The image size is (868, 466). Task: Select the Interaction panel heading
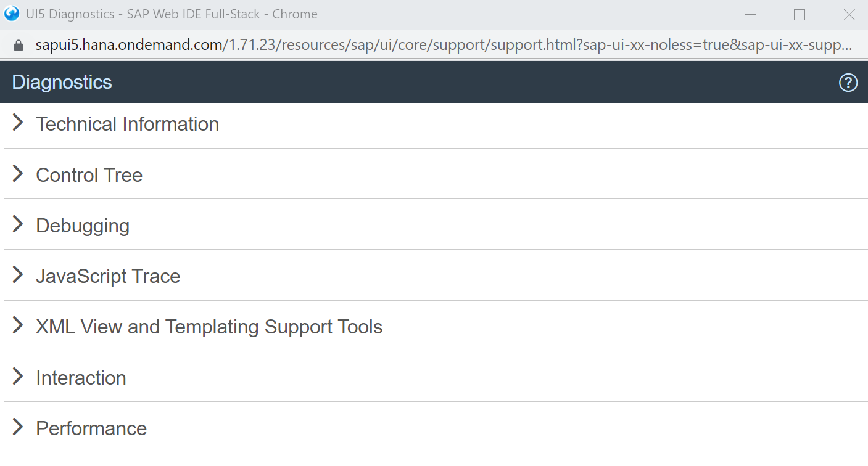81,378
